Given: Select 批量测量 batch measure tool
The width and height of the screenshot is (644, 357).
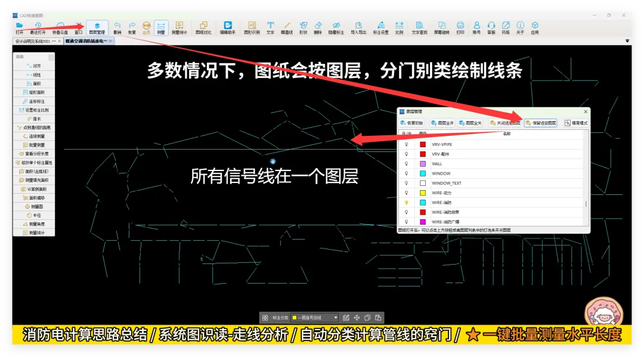Looking at the screenshot, I should click(33, 145).
